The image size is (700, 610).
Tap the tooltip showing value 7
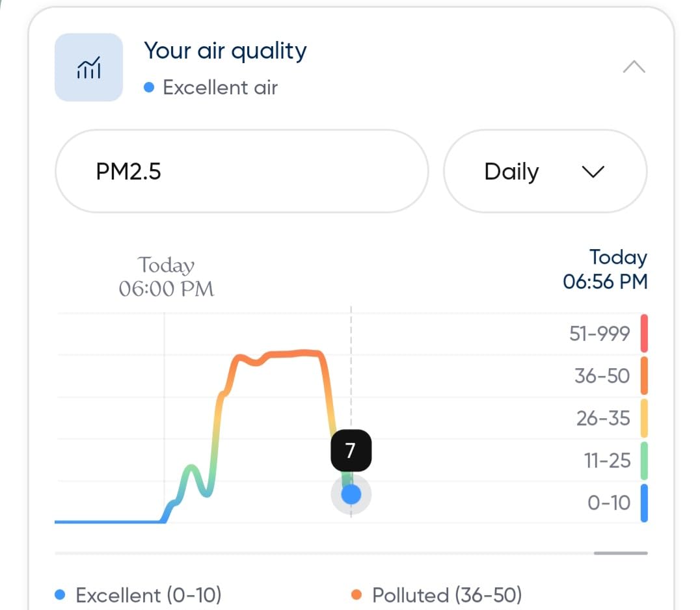coord(351,451)
